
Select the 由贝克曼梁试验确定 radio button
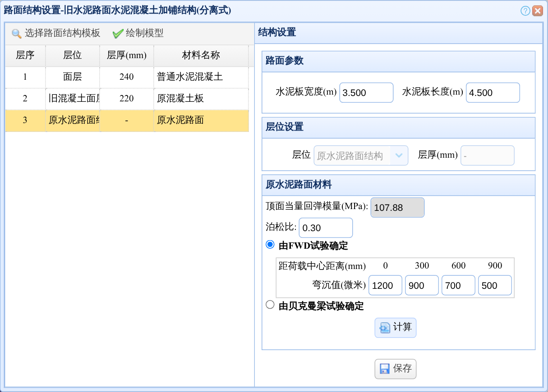pyautogui.click(x=270, y=305)
